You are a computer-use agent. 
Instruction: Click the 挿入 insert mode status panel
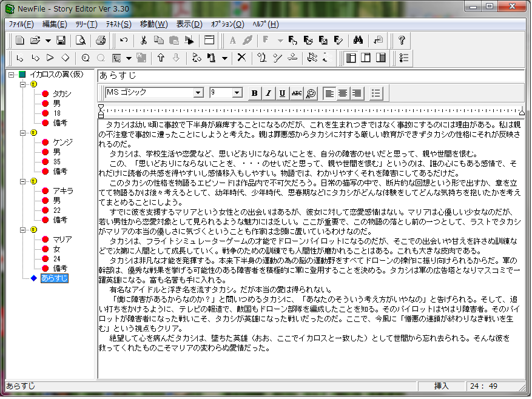(x=441, y=386)
